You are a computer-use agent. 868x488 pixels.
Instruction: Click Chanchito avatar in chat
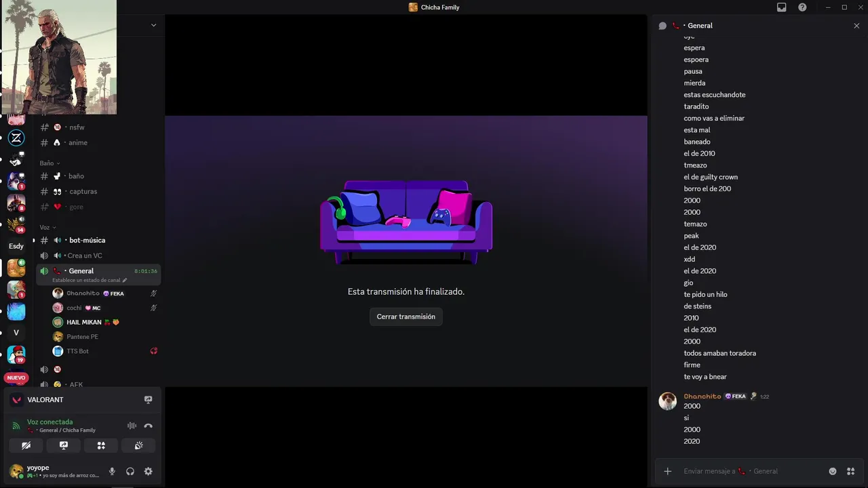tap(668, 401)
